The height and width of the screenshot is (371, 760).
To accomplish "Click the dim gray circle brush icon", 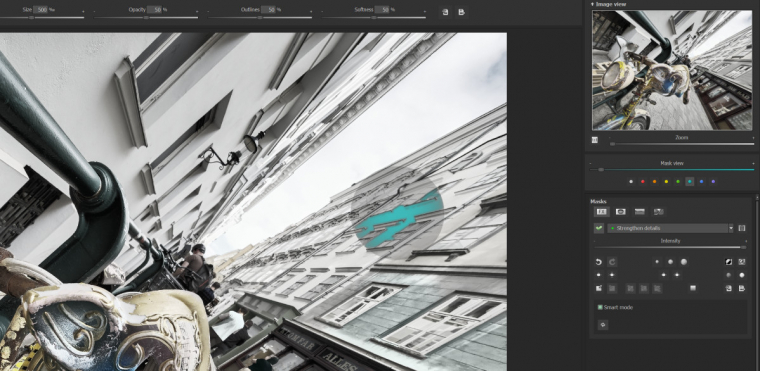I will (x=728, y=275).
